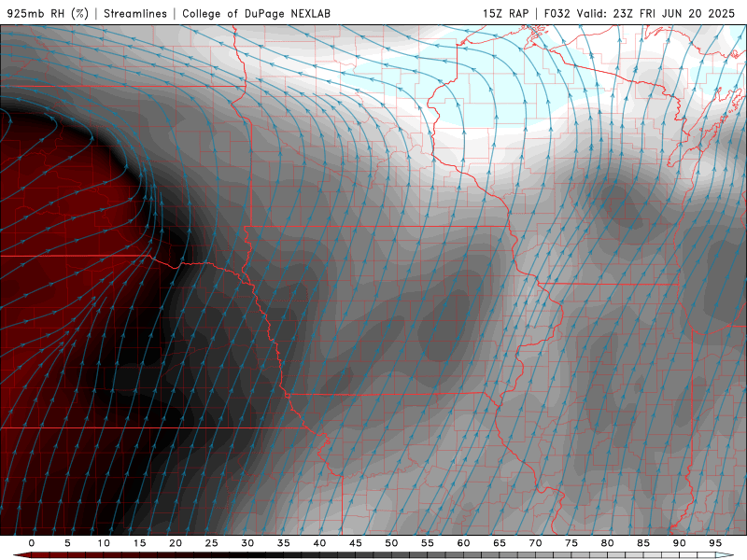Select the colorbar label "65"
The height and width of the screenshot is (560, 747).
pos(500,543)
